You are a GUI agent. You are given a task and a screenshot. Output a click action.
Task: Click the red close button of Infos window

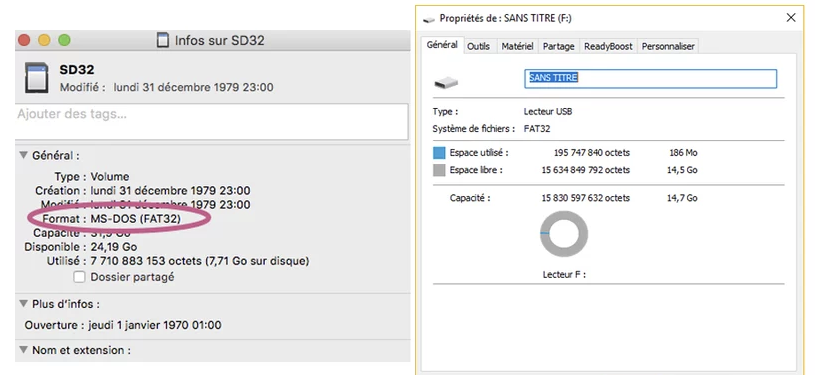coord(24,40)
